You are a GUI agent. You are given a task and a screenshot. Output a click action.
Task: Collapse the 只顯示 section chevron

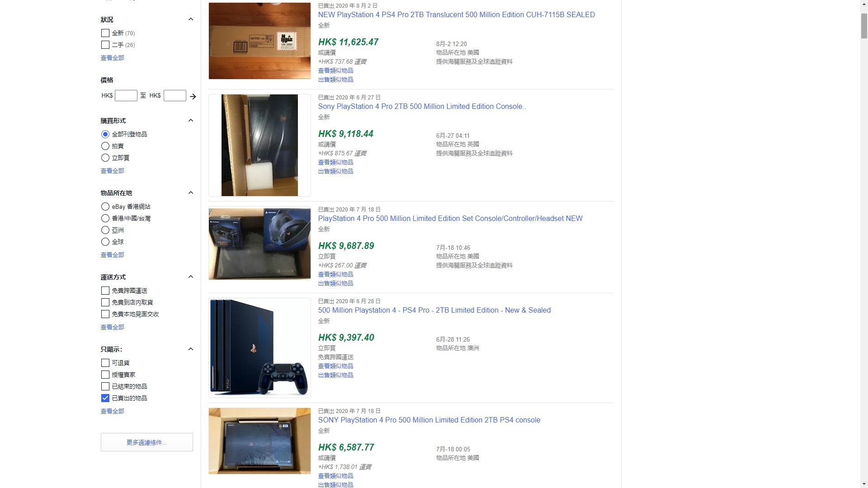point(191,349)
